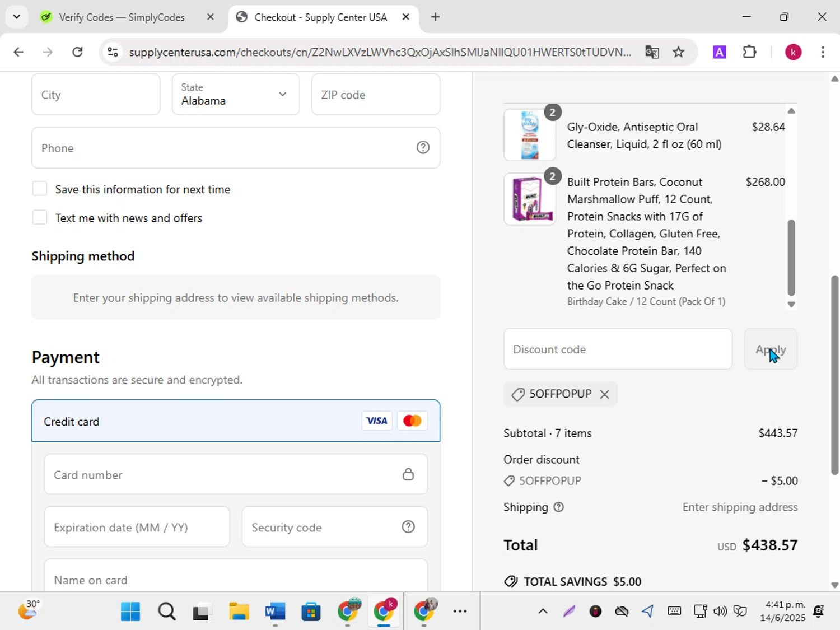Open the purple A extension icon
840x630 pixels.
click(720, 52)
